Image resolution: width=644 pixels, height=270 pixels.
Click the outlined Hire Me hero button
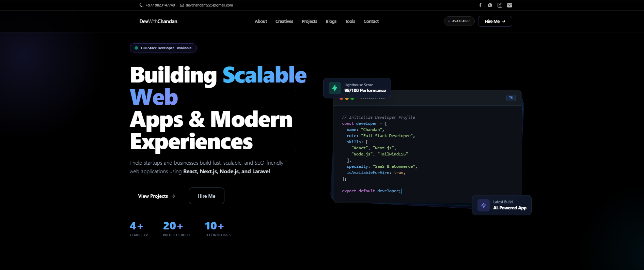[206, 196]
